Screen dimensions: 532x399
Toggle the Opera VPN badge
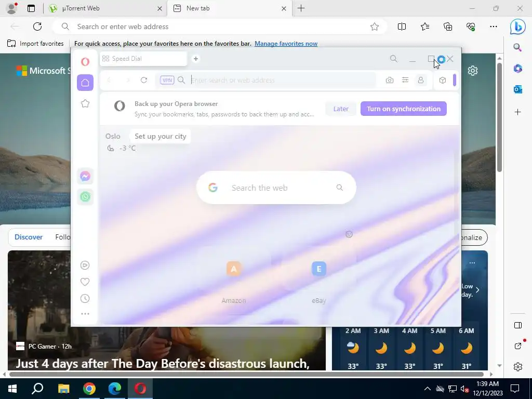(x=167, y=80)
